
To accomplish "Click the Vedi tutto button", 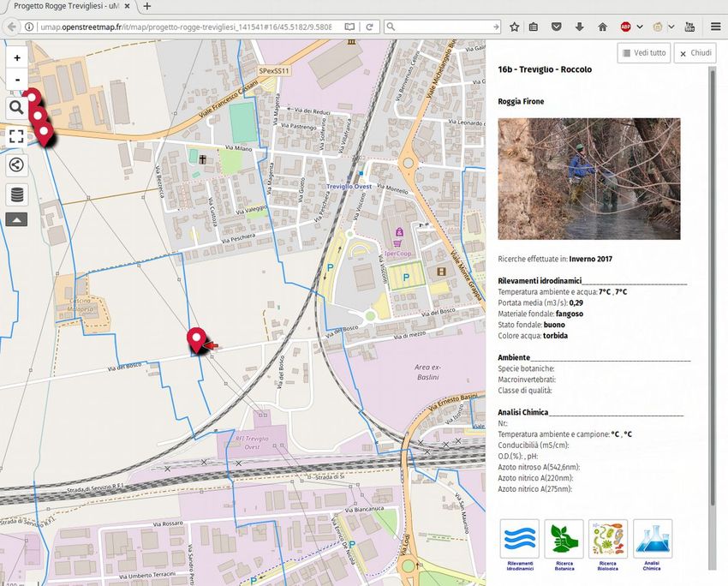I will (642, 53).
